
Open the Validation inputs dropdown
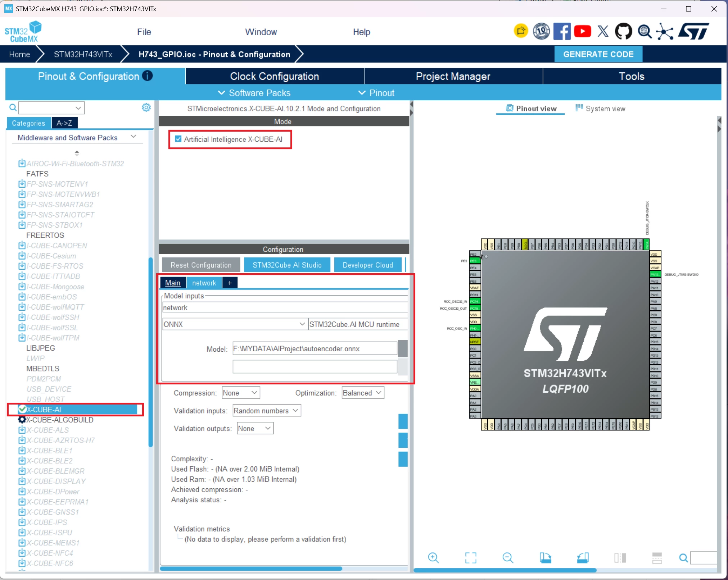tap(267, 410)
